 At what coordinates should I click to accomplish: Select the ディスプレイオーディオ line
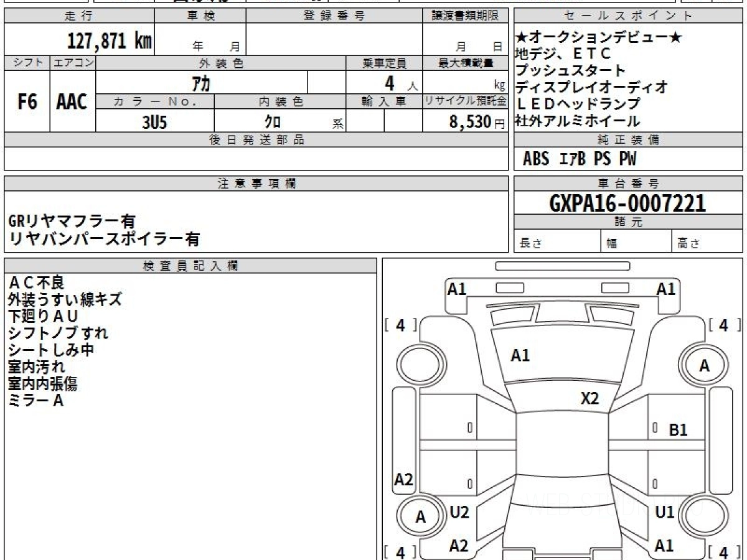point(591,87)
